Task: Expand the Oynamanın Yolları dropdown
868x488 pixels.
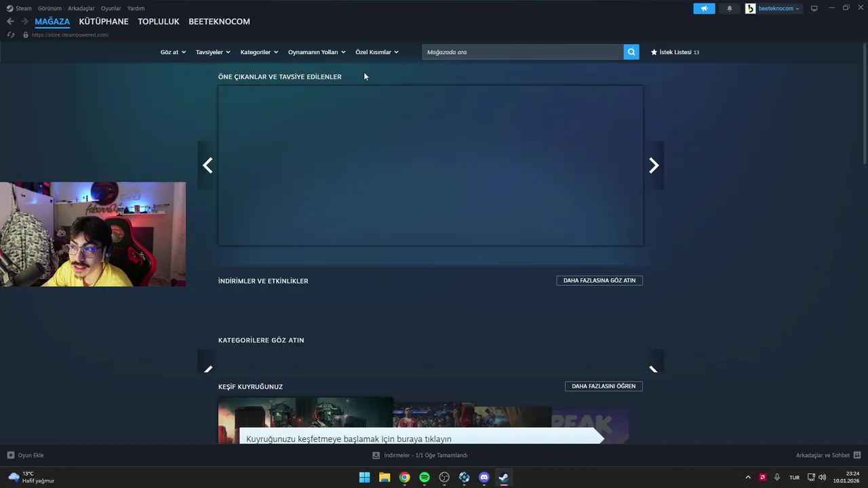Action: coord(317,52)
